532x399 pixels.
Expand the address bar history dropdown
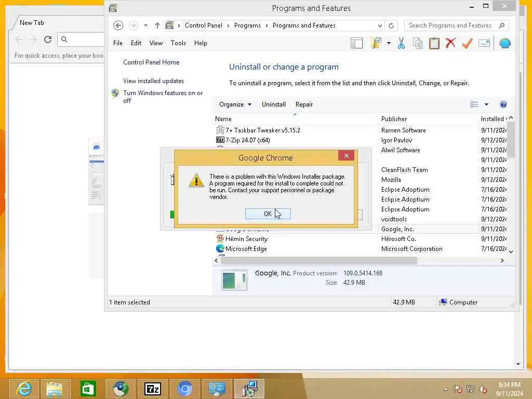(380, 25)
